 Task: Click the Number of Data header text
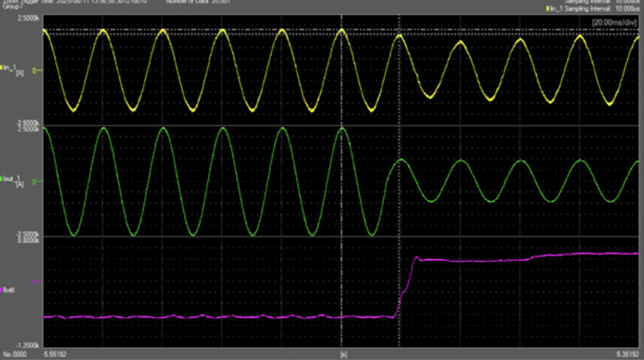[x=198, y=2]
